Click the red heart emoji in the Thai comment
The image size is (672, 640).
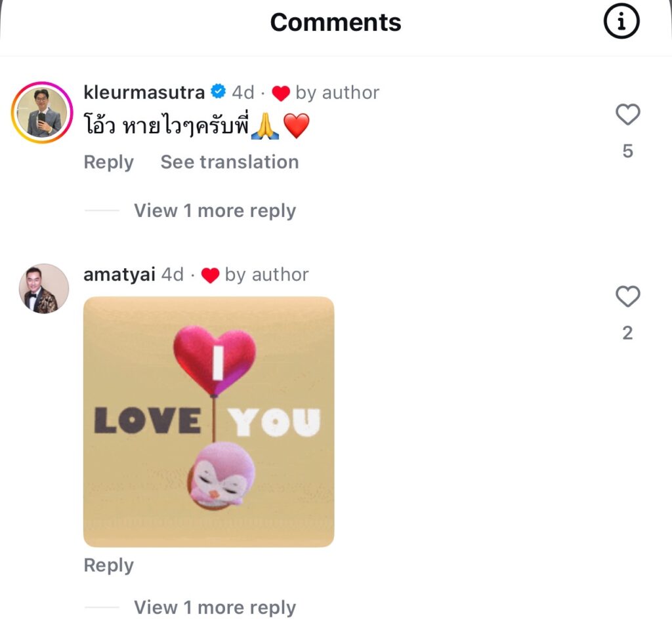coord(296,126)
